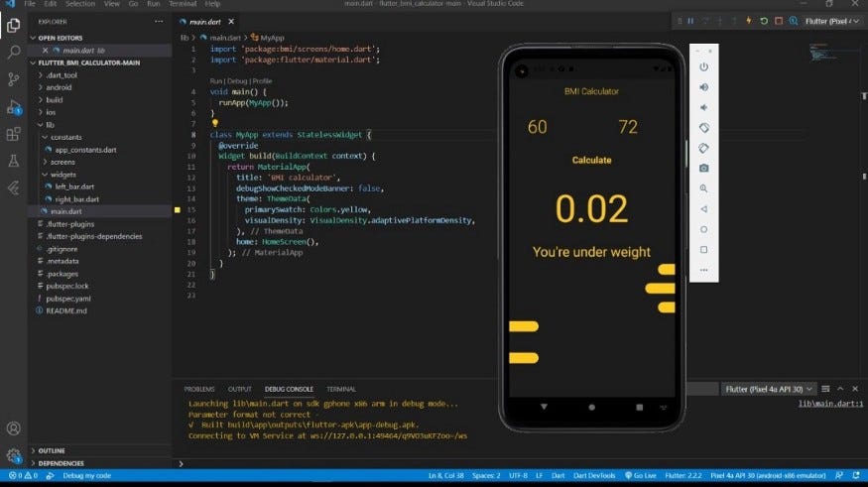868x487 pixels.
Task: Expand the OUTLINE section
Action: click(52, 451)
